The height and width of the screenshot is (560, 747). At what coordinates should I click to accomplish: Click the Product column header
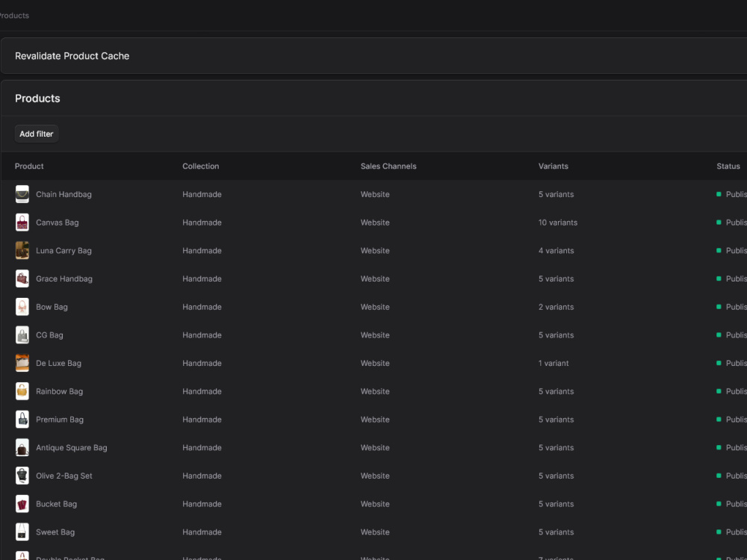tap(29, 166)
